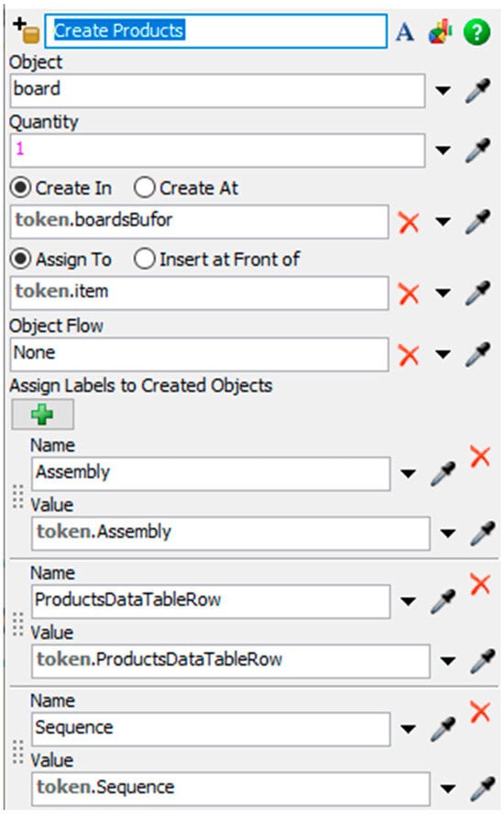This screenshot has width=504, height=817.
Task: Click the statistics chart icon at top
Action: click(440, 32)
